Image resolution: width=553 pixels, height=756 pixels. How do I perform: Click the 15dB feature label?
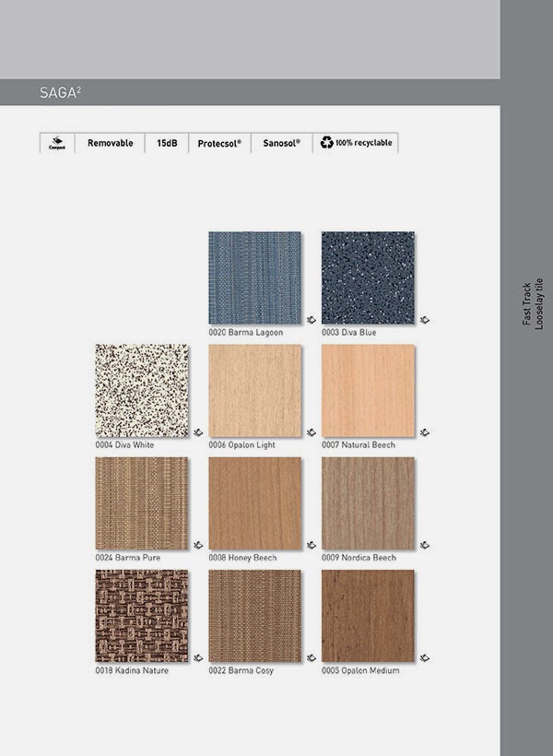pos(167,143)
